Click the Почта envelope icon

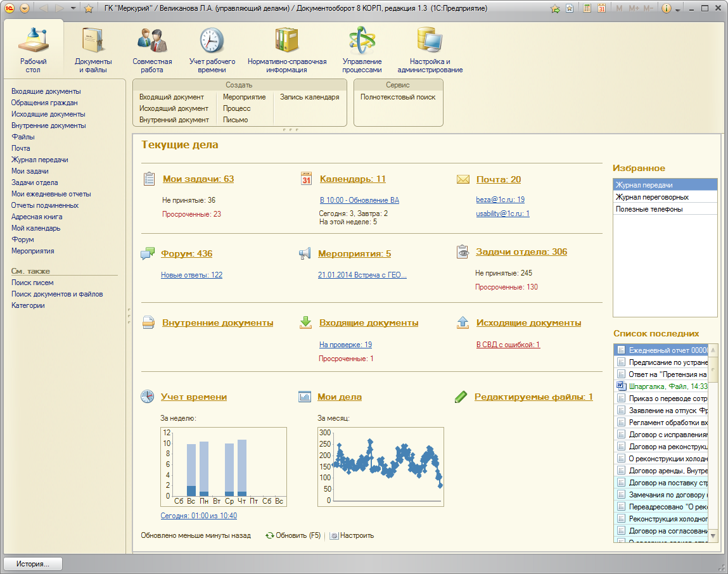point(463,179)
